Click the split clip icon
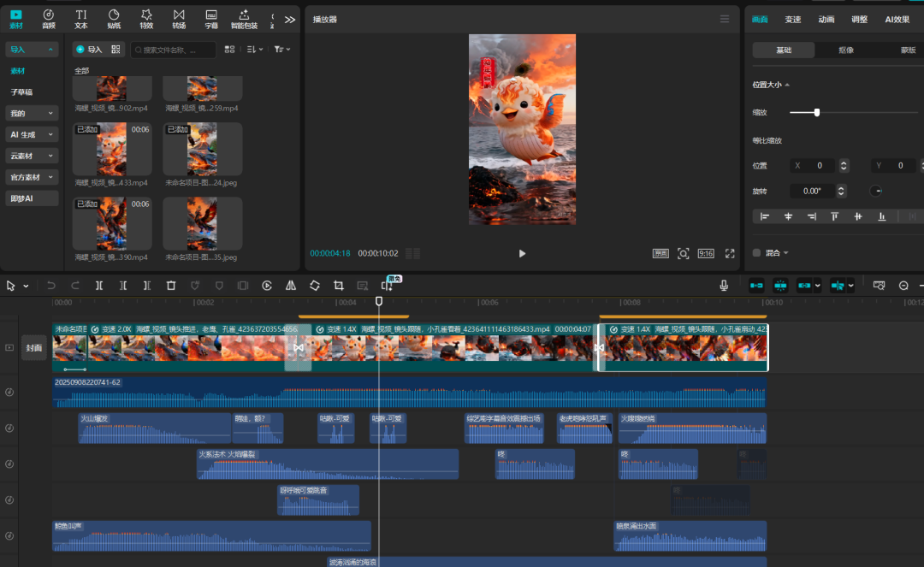The width and height of the screenshot is (924, 567). [99, 286]
